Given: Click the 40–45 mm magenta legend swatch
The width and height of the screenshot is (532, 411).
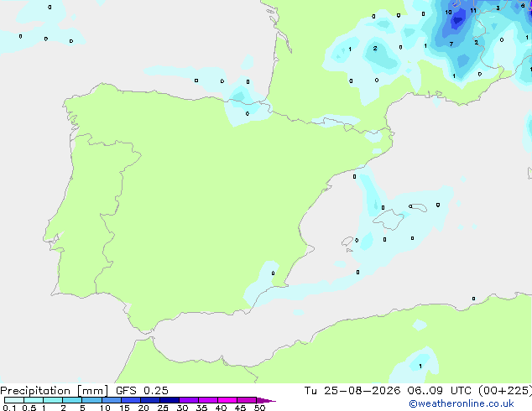Looking at the screenshot, I should [x=227, y=400].
